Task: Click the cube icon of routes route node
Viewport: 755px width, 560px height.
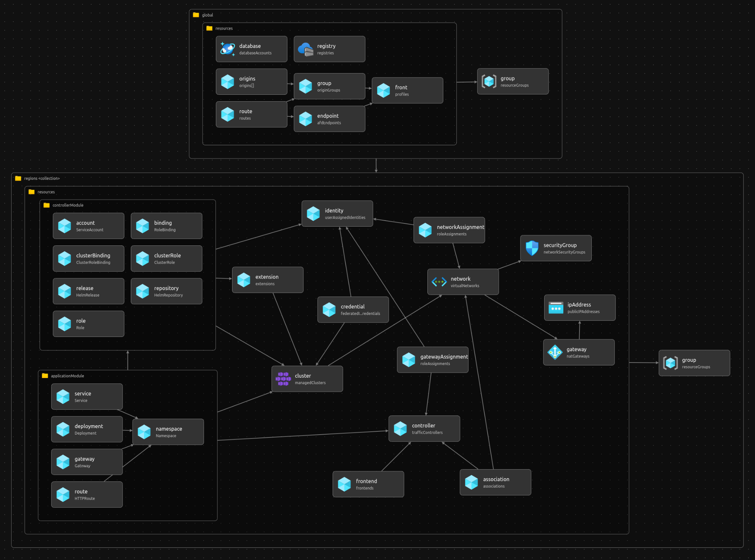Action: pyautogui.click(x=228, y=115)
